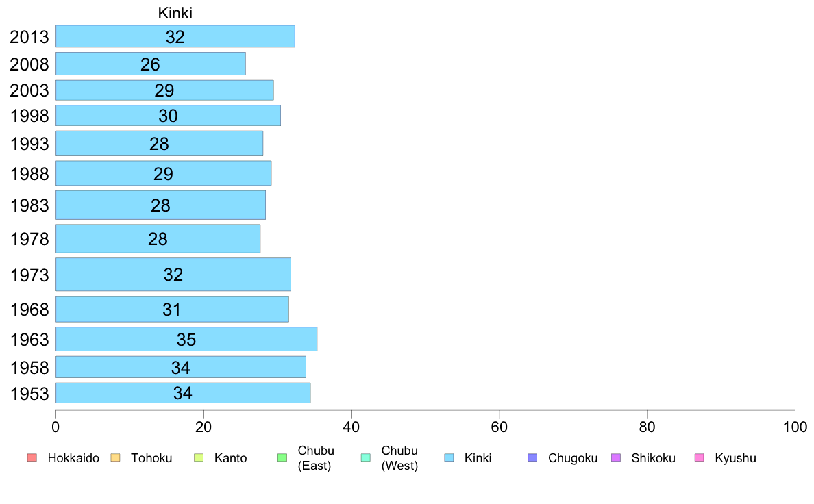814x504 pixels.
Task: Select the 1968 bar with value 31
Action: click(x=173, y=310)
